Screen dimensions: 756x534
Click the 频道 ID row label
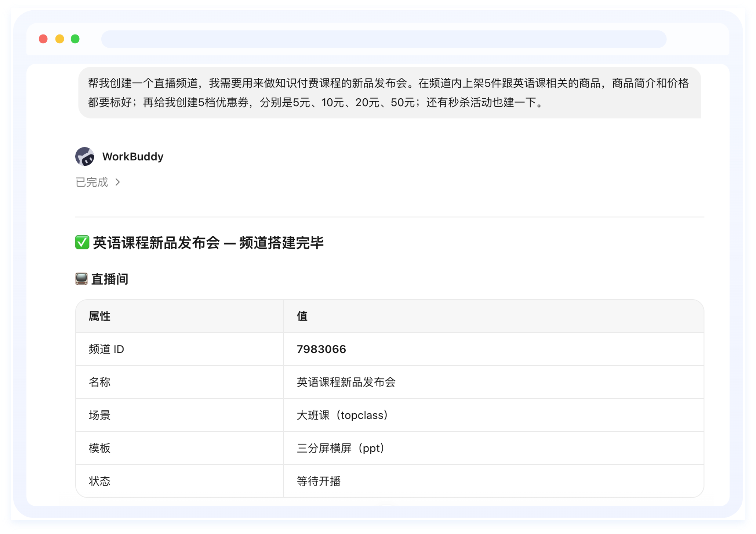[106, 349]
